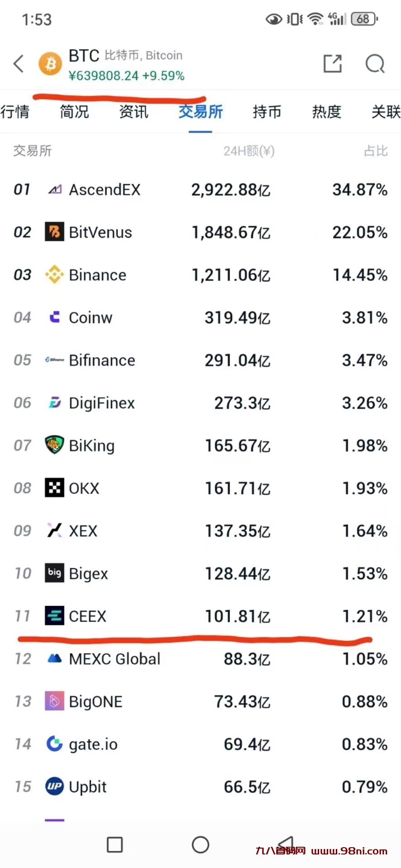Tap the gate.io exchange logo
401x868 pixels.
tap(54, 744)
